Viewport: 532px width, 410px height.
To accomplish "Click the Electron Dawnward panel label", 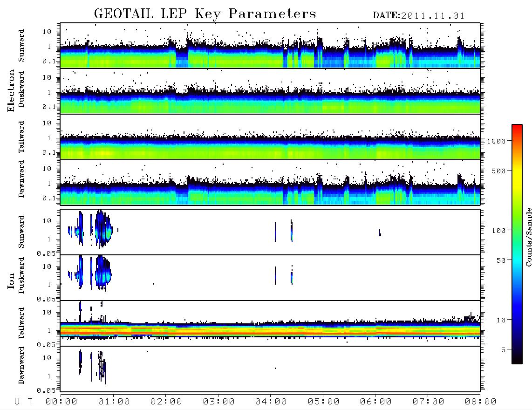I will [21, 179].
